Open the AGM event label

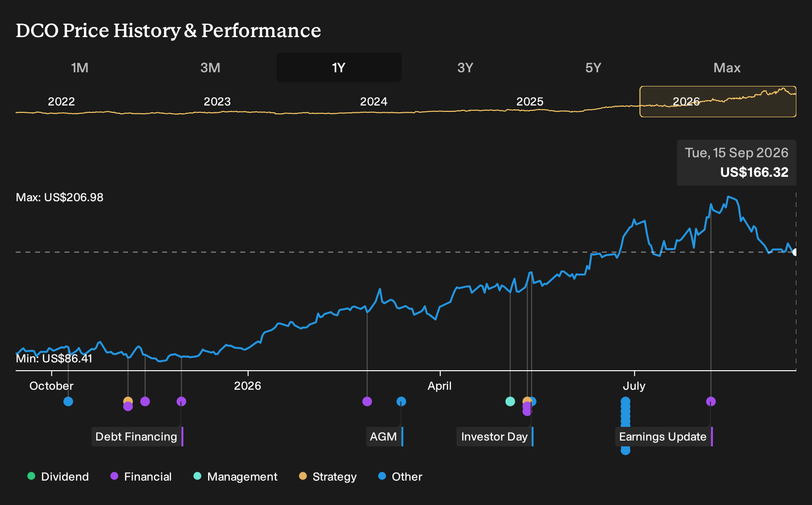click(385, 437)
